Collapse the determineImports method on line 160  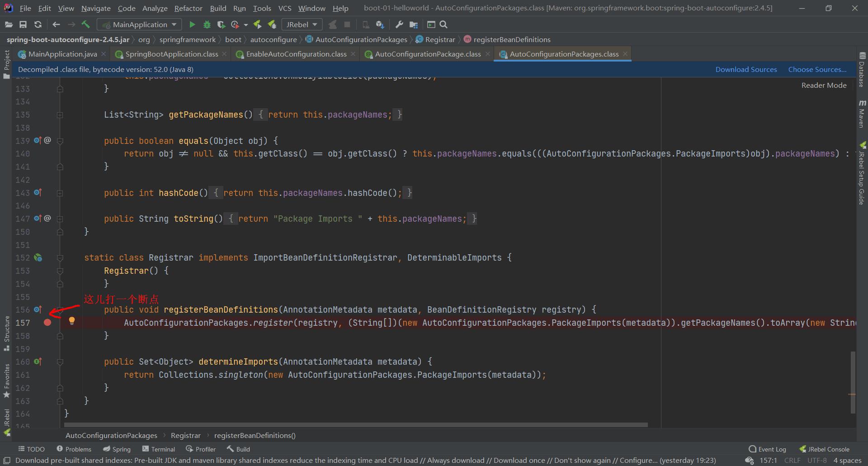click(x=60, y=362)
